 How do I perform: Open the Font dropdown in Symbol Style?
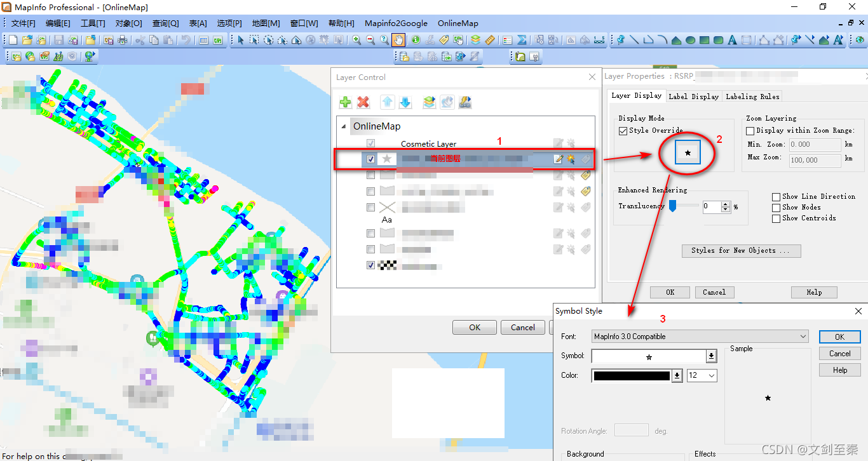(x=803, y=337)
